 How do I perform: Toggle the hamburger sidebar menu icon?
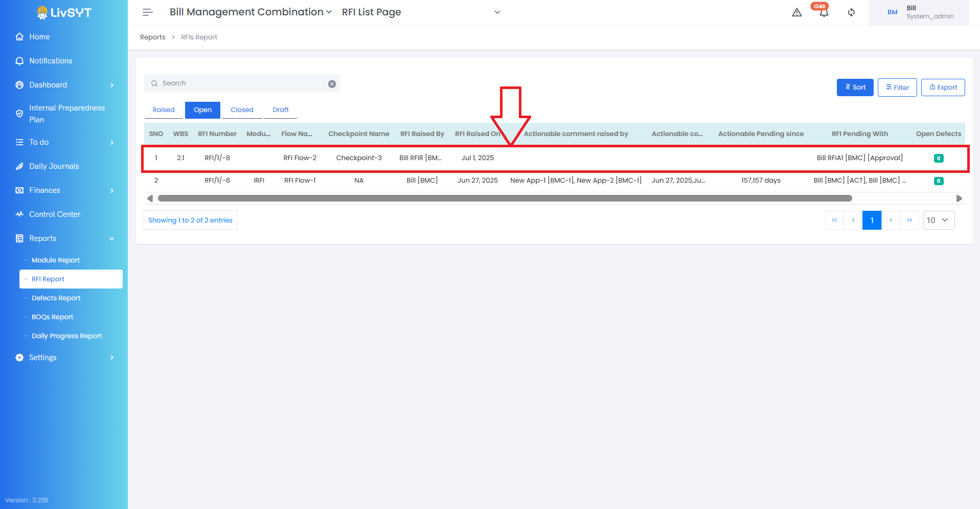pyautogui.click(x=148, y=12)
